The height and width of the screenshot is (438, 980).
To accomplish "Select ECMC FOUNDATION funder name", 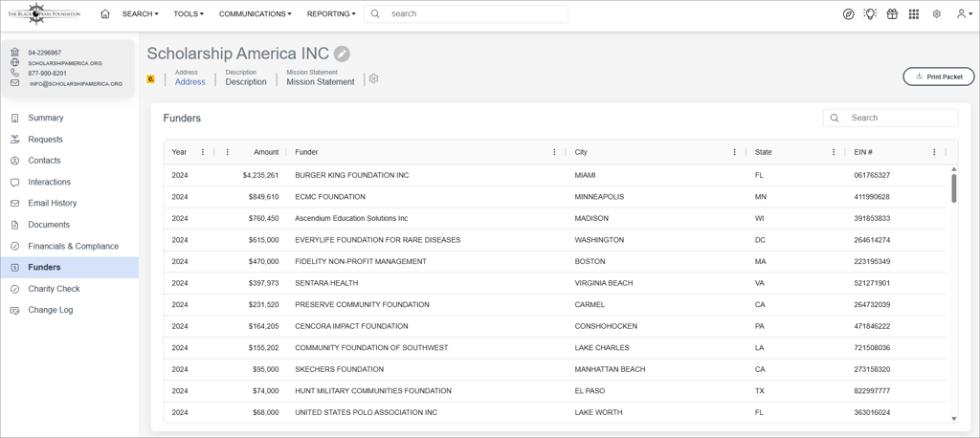I will coord(330,197).
